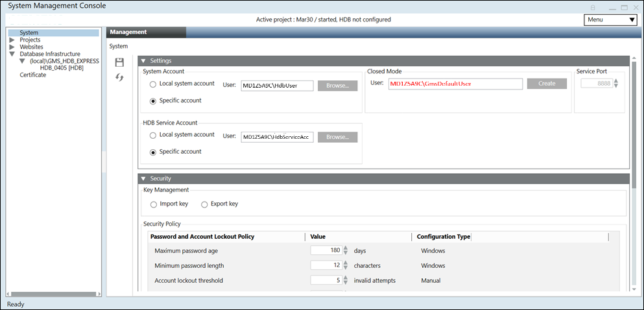The width and height of the screenshot is (644, 310).
Task: Expand the Projects tree node
Action: pyautogui.click(x=12, y=40)
